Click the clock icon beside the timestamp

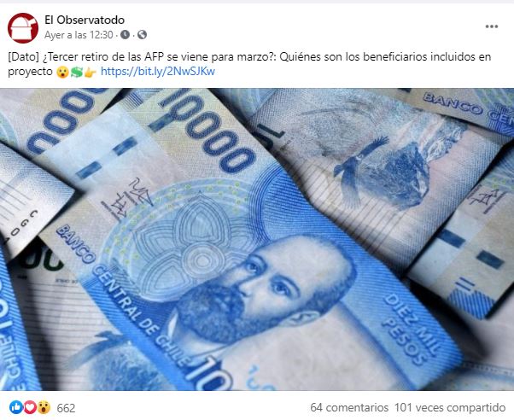(x=125, y=35)
